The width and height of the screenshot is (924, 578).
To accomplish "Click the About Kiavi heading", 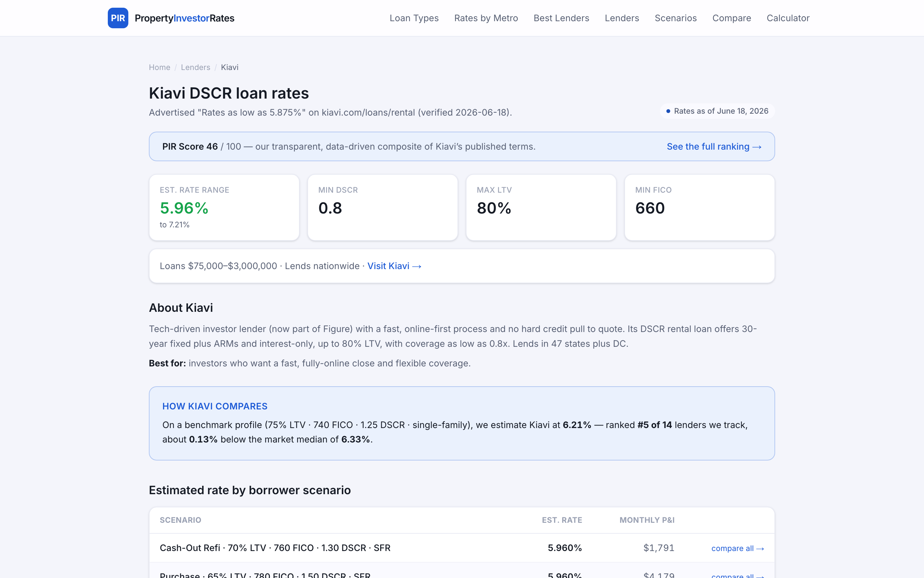I will 181,308.
